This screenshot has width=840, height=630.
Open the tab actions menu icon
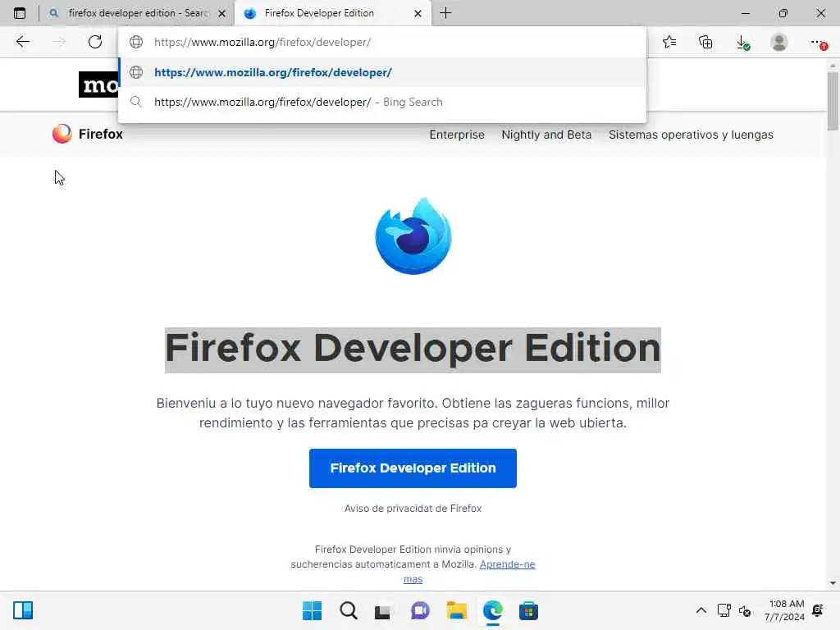[x=20, y=13]
